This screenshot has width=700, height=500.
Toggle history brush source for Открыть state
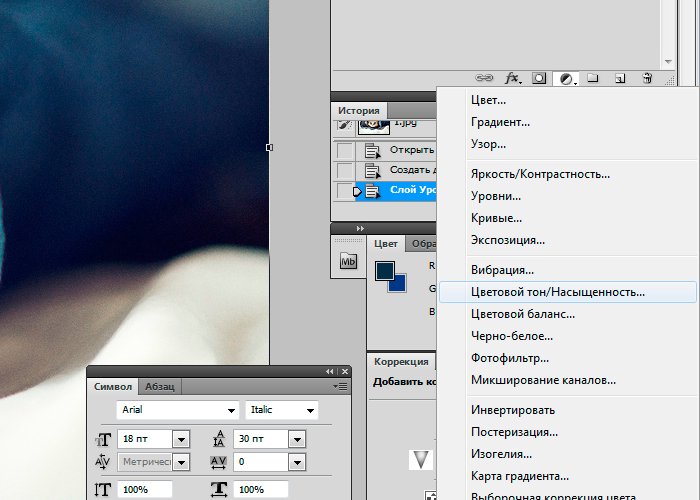point(345,150)
